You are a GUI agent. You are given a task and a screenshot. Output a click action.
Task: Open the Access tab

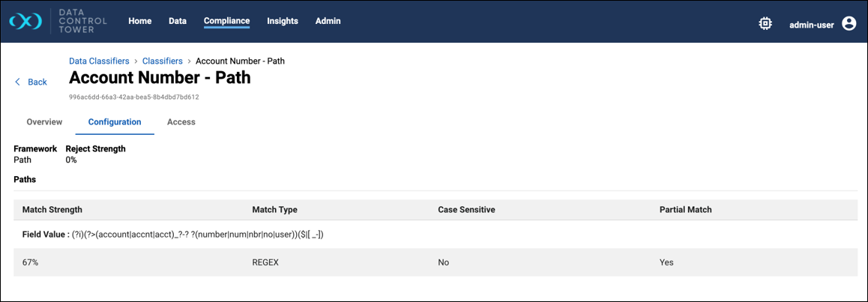pos(181,122)
